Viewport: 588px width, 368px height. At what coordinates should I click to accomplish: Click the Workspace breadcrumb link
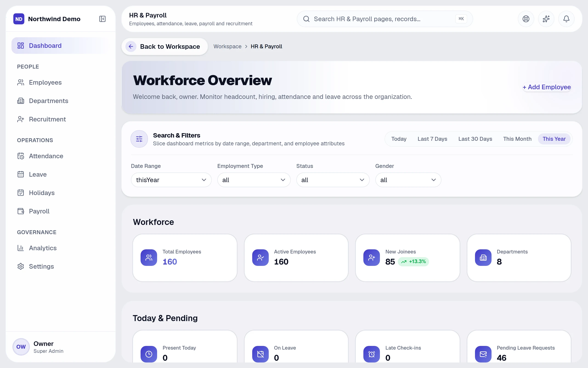click(x=227, y=46)
